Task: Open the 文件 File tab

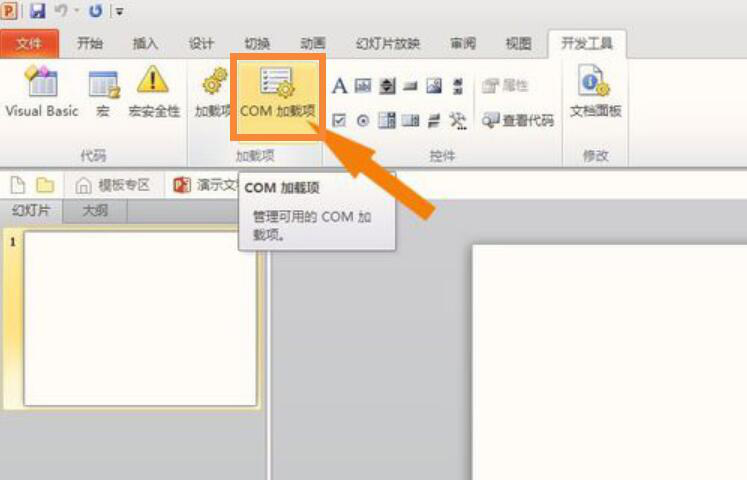Action: click(29, 44)
